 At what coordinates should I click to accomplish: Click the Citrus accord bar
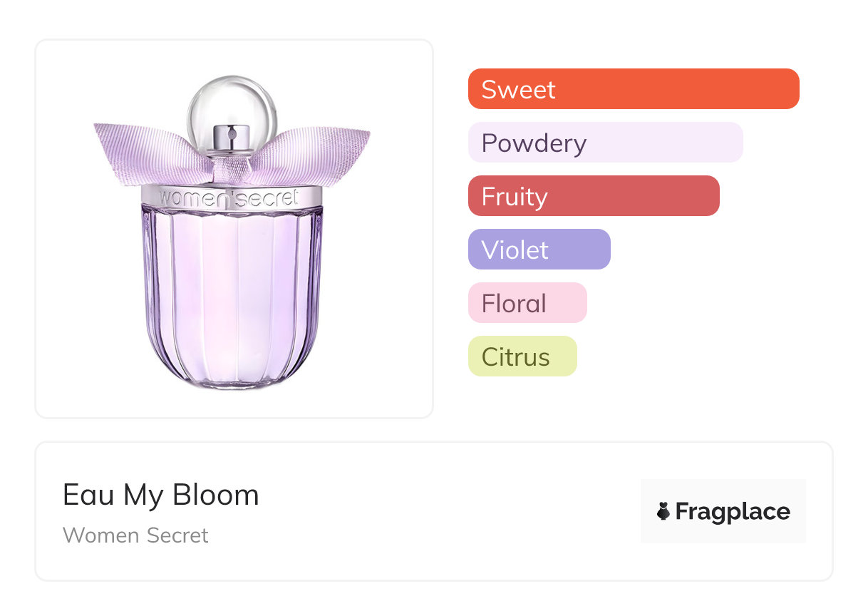tap(522, 356)
